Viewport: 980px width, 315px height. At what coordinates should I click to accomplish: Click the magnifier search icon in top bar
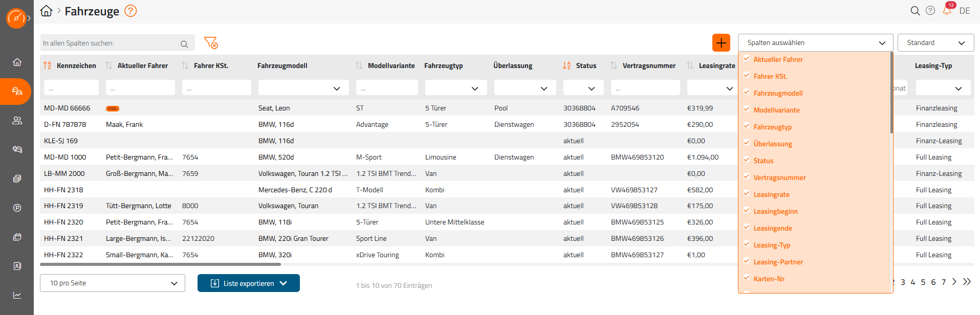click(x=915, y=11)
